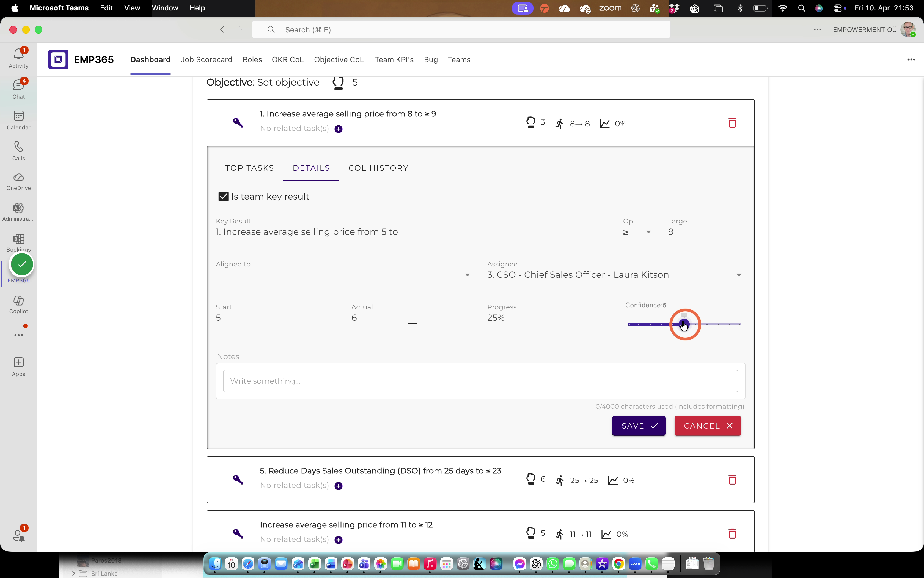924x578 pixels.
Task: Open the Job Scorecard tab
Action: click(206, 60)
